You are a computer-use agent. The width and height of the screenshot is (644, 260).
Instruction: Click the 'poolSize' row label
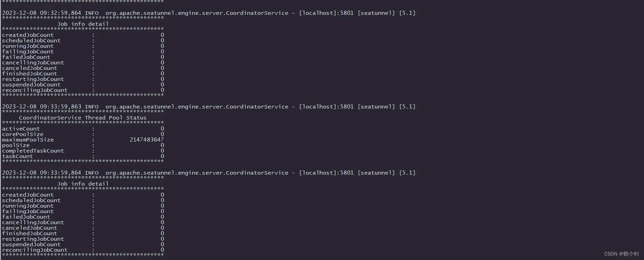16,145
